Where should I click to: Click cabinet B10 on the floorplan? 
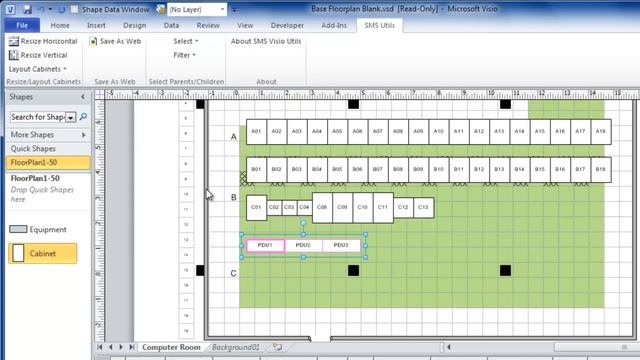(438, 169)
